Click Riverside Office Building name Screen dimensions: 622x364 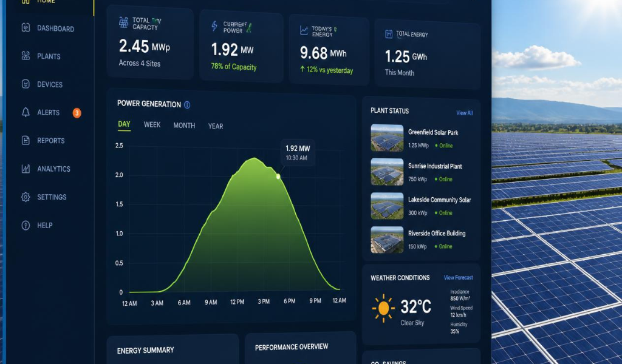click(x=437, y=234)
